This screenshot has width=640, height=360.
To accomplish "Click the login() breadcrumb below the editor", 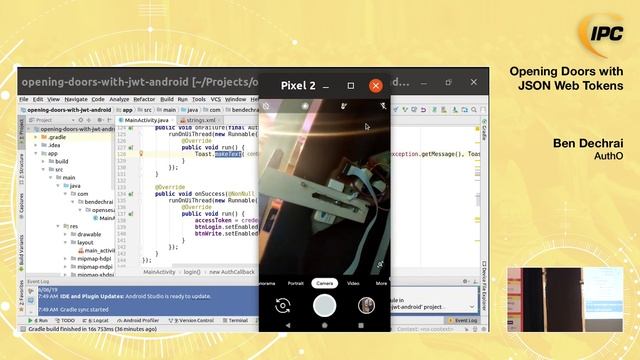I will [192, 272].
